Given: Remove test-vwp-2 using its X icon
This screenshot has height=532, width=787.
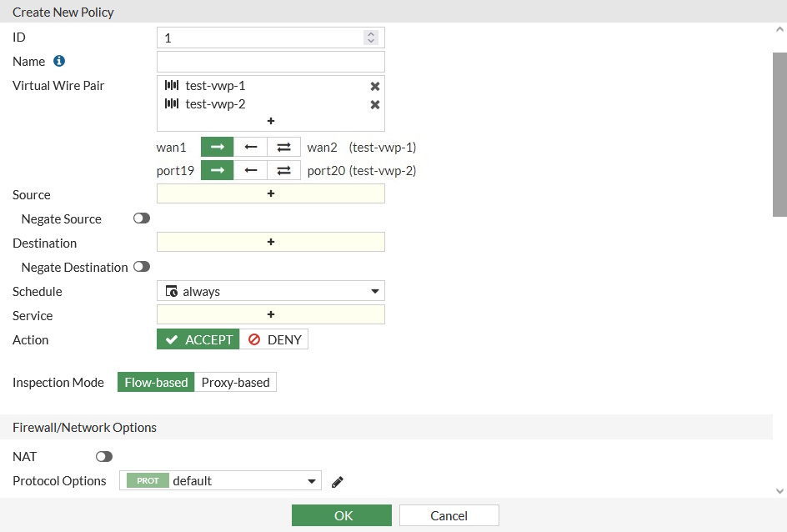Looking at the screenshot, I should (x=375, y=104).
